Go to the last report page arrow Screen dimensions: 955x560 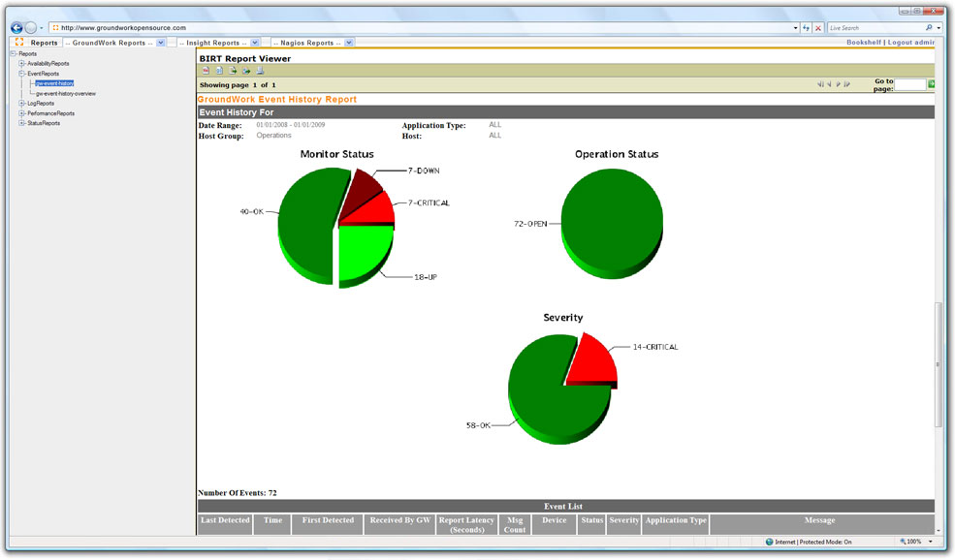pyautogui.click(x=847, y=84)
